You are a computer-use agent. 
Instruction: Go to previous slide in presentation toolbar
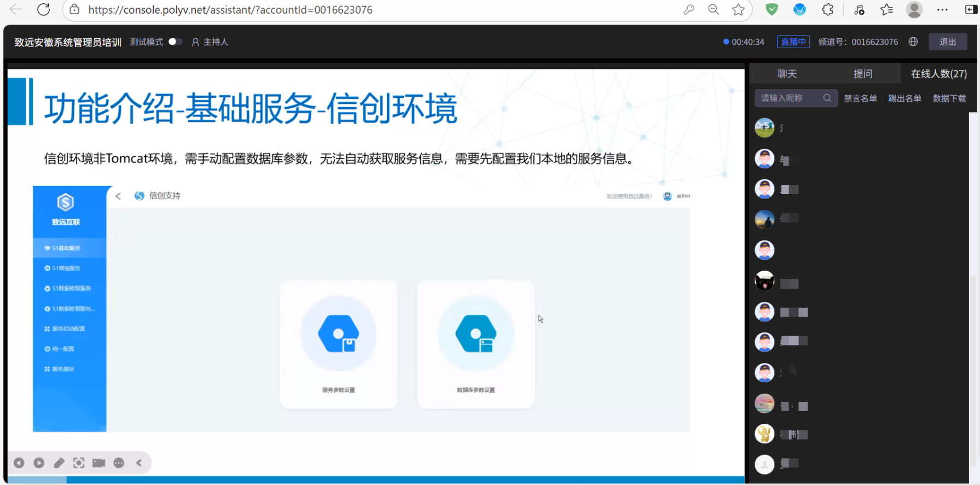(x=19, y=463)
